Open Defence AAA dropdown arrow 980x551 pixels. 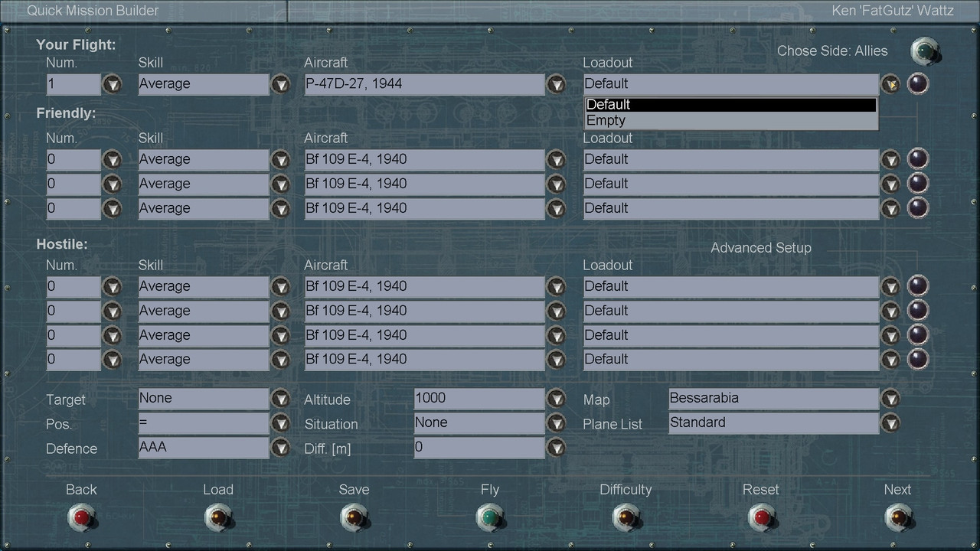(281, 448)
